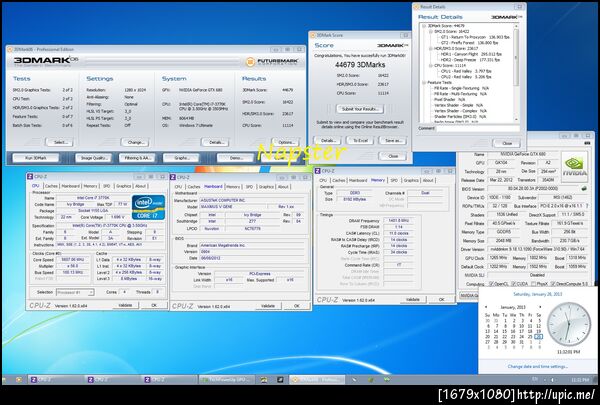The width and height of the screenshot is (600, 405).
Task: Click Change date and time settings link
Action: pos(538,366)
